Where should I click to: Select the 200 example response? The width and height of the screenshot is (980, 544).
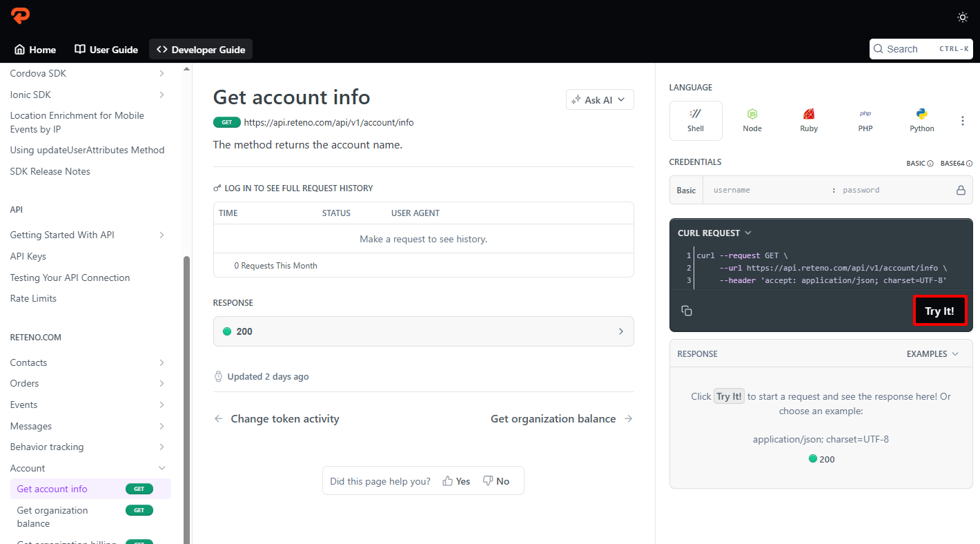click(x=821, y=459)
